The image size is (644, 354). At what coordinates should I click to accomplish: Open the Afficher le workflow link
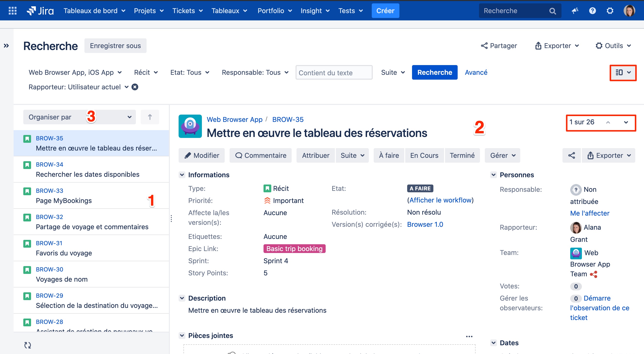pyautogui.click(x=440, y=200)
